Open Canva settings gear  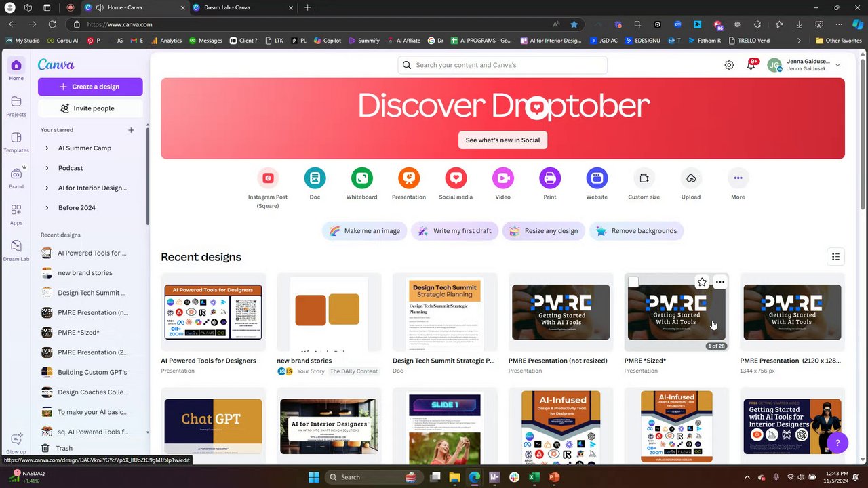tap(729, 65)
